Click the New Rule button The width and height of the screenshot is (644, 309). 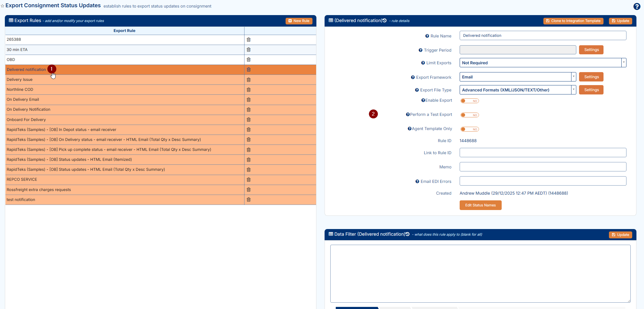[x=299, y=21]
